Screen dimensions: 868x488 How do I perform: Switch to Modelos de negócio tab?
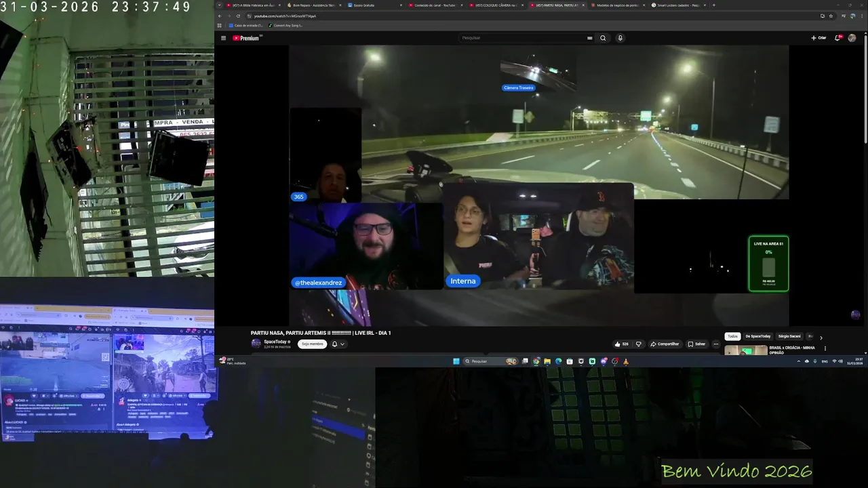point(617,5)
